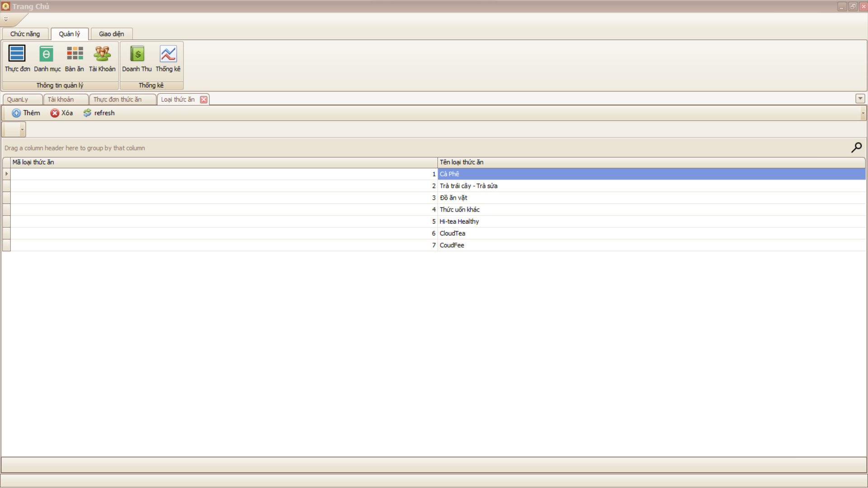The width and height of the screenshot is (868, 488).
Task: Click Thêm to add a food type
Action: tap(26, 113)
